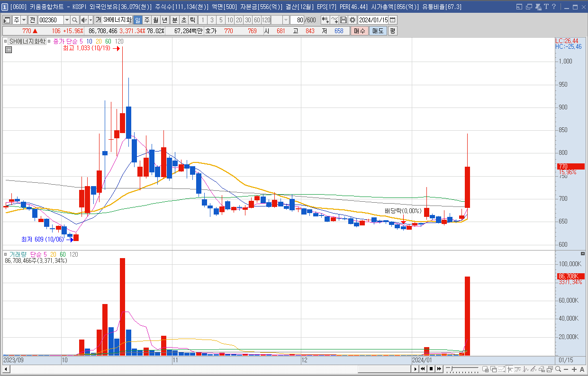Click the stock code input 002360
Viewport: 588px width, 376px height.
click(51, 20)
